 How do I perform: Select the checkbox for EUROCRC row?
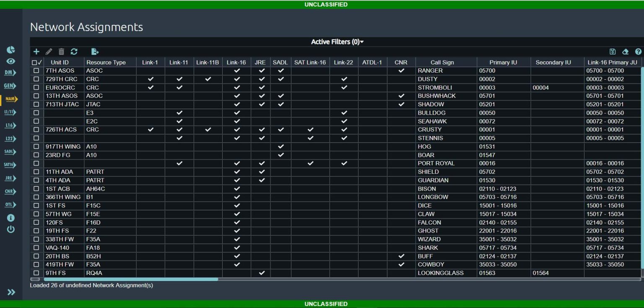click(x=36, y=87)
